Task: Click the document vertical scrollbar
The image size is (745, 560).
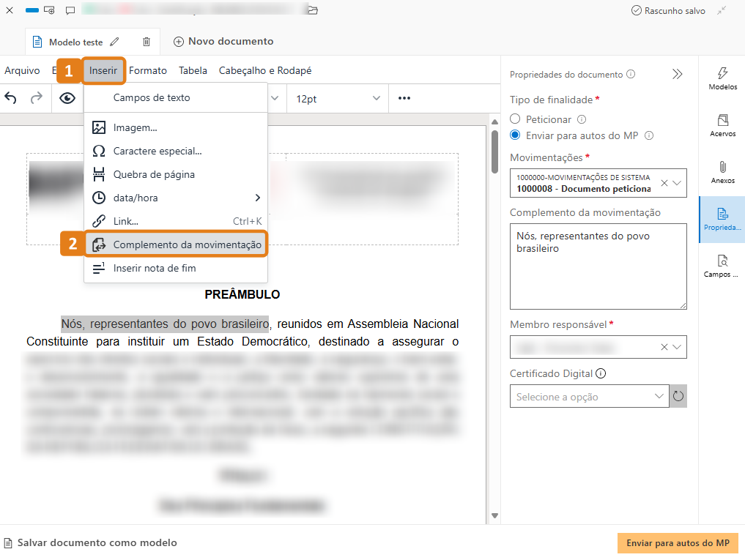Action: pyautogui.click(x=494, y=293)
